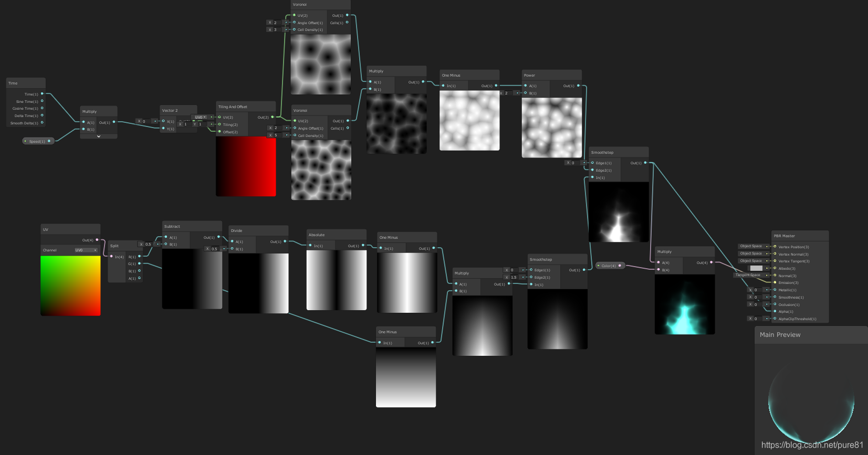This screenshot has height=455, width=868.
Task: Click Out(2) output port on Tilling And Offset
Action: (272, 117)
